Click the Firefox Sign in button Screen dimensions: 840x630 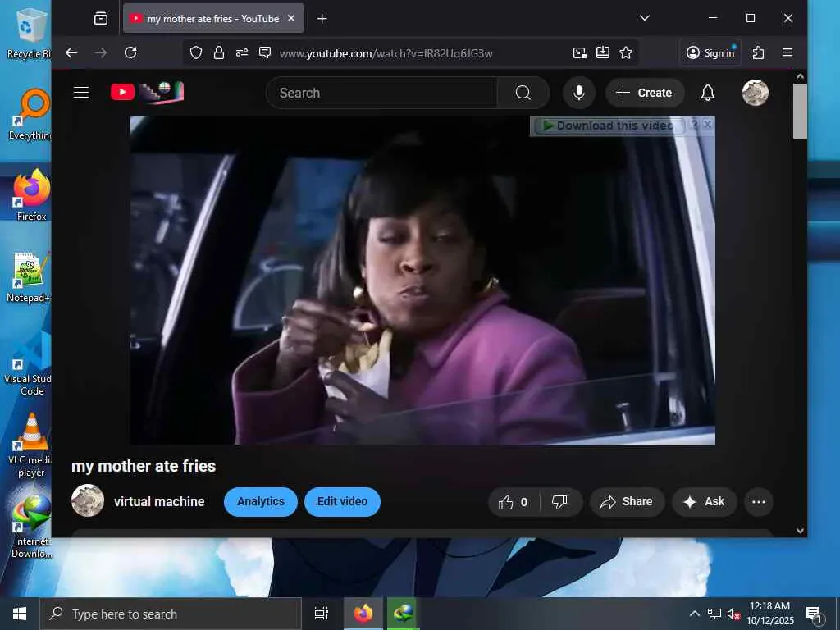711,52
